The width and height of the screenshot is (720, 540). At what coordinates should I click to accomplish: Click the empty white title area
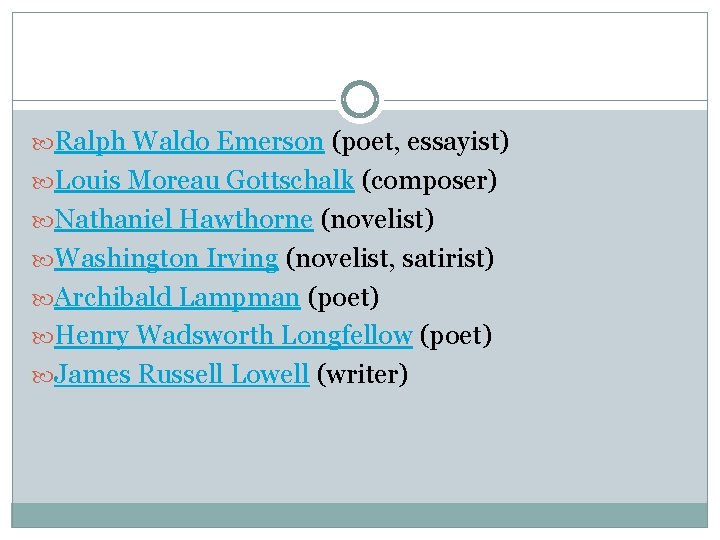tap(360, 50)
